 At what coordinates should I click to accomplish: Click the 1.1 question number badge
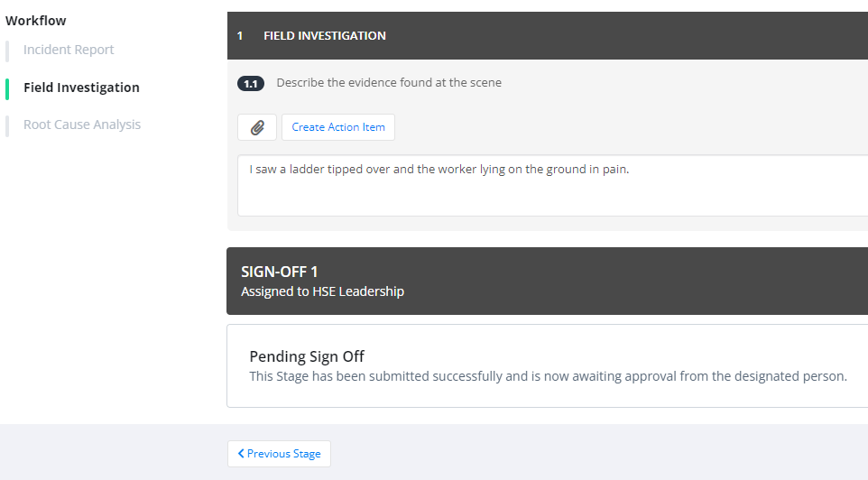coord(251,84)
